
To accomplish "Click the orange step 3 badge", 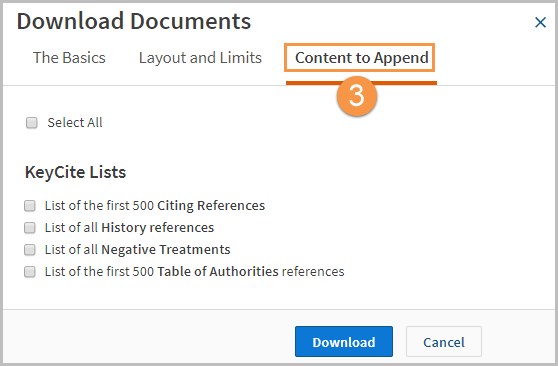I will coord(357,96).
